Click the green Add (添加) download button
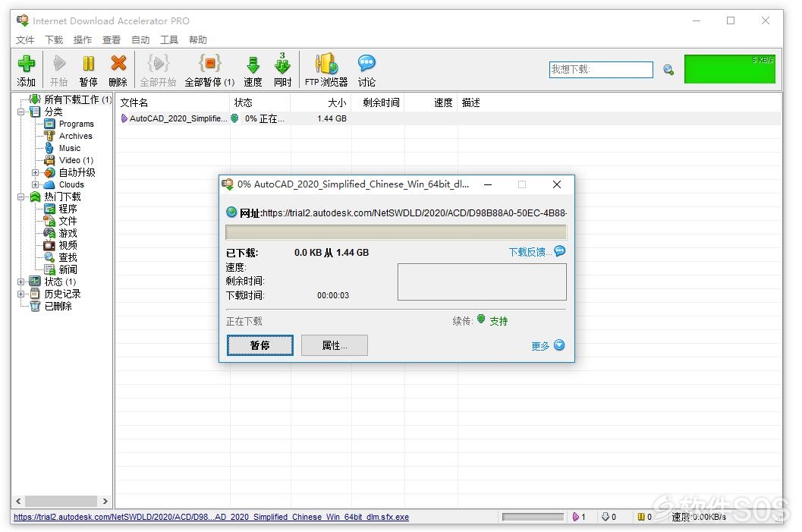 [26, 70]
